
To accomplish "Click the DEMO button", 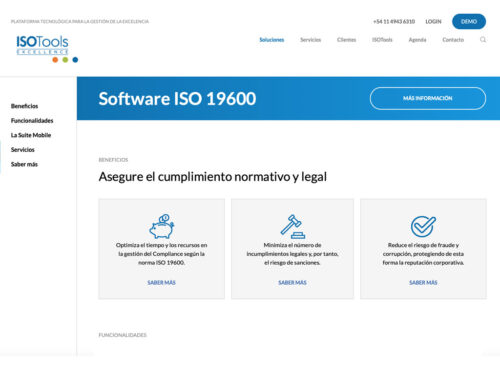I will 469,21.
